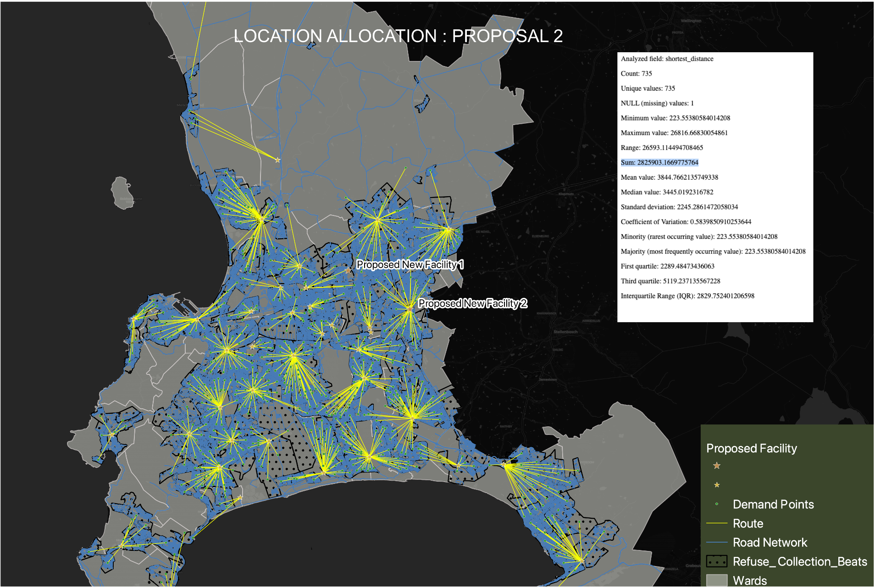The height and width of the screenshot is (588, 875).
Task: Click the Unique values: 735 statistic
Action: pos(648,88)
